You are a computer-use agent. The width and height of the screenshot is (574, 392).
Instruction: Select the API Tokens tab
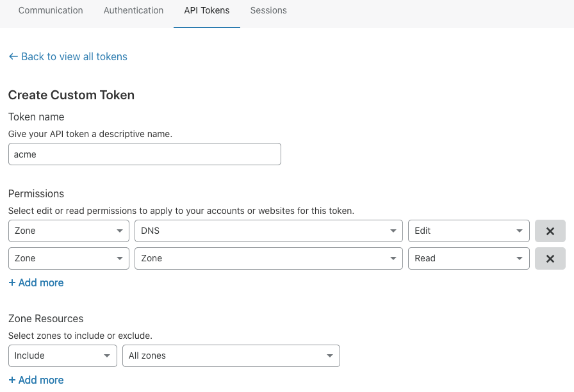coord(207,10)
